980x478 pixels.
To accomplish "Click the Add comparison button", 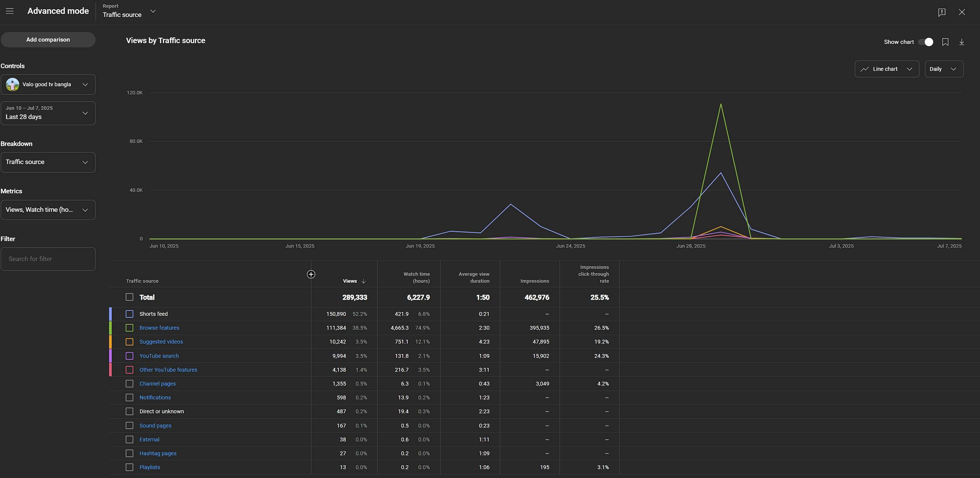I will [48, 40].
